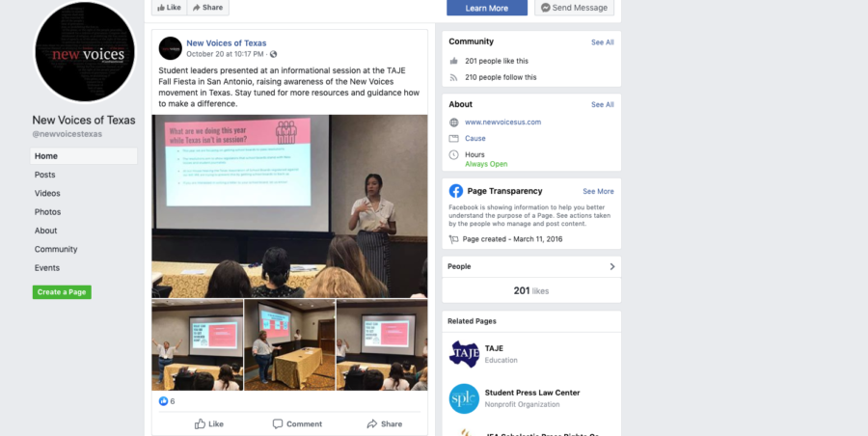Viewport: 868px width, 436px height.
Task: Click the blue like reaction icon showing 6
Action: tap(163, 401)
